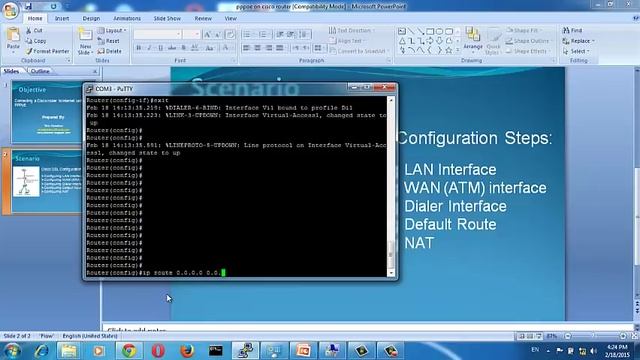The width and height of the screenshot is (640, 360).
Task: Click the zoom in plus button
Action: (623, 336)
